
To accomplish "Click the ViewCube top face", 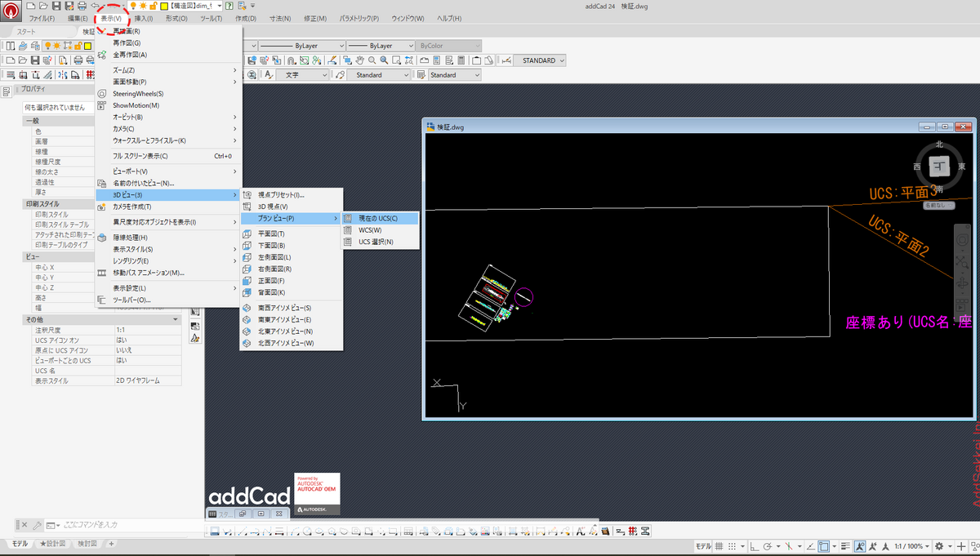I will 939,167.
